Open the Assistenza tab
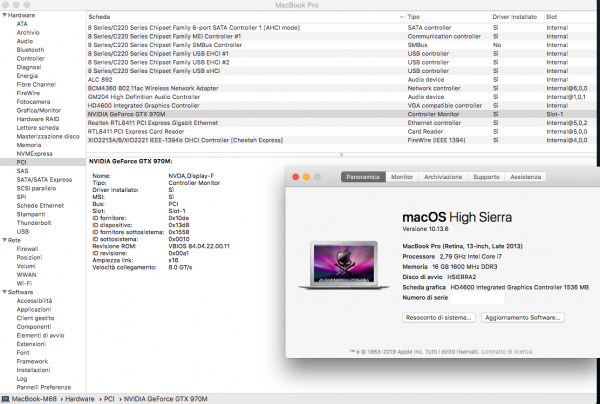Screen dimensions: 600x404 pyautogui.click(x=525, y=177)
